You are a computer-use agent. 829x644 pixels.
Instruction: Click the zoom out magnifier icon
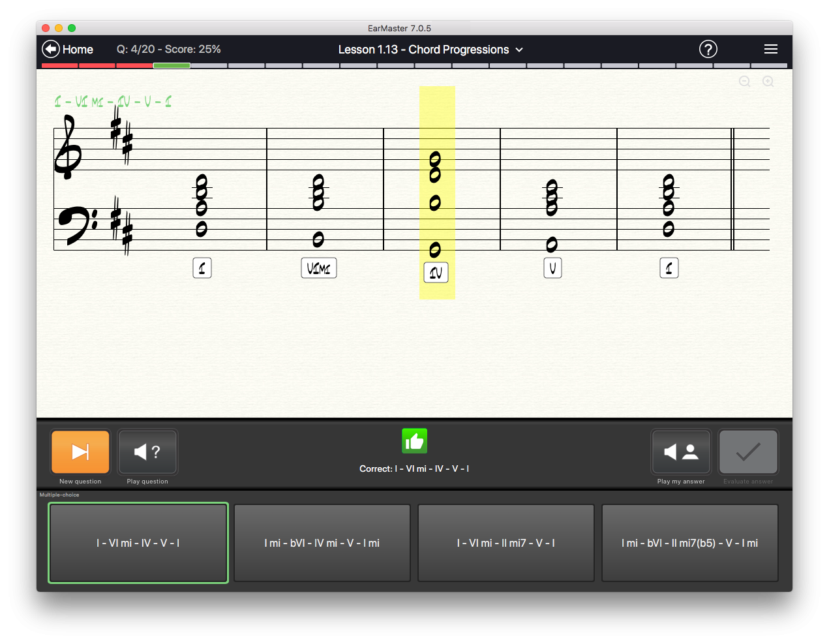[x=744, y=82]
